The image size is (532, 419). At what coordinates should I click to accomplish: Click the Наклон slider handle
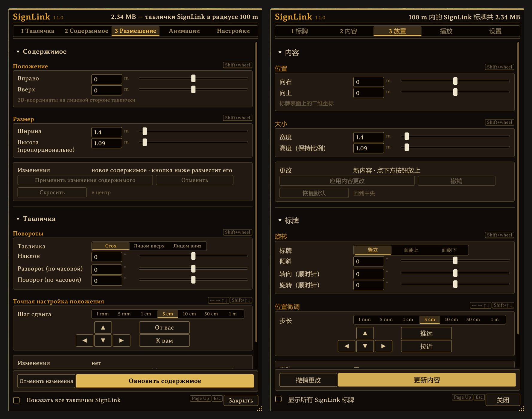coord(193,256)
